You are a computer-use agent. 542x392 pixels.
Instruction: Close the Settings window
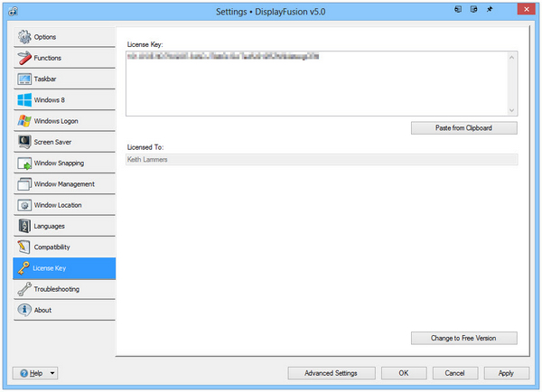(526, 9)
